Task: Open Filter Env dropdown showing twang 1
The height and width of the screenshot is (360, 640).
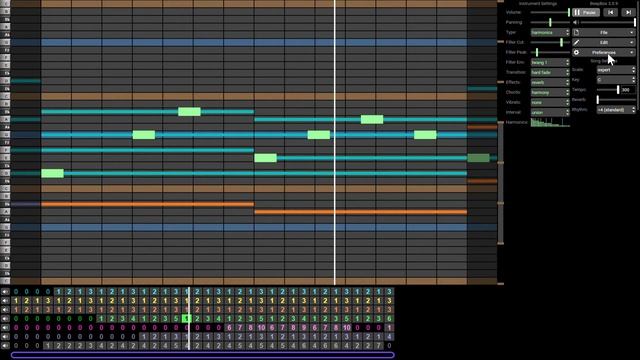Action: (550, 62)
